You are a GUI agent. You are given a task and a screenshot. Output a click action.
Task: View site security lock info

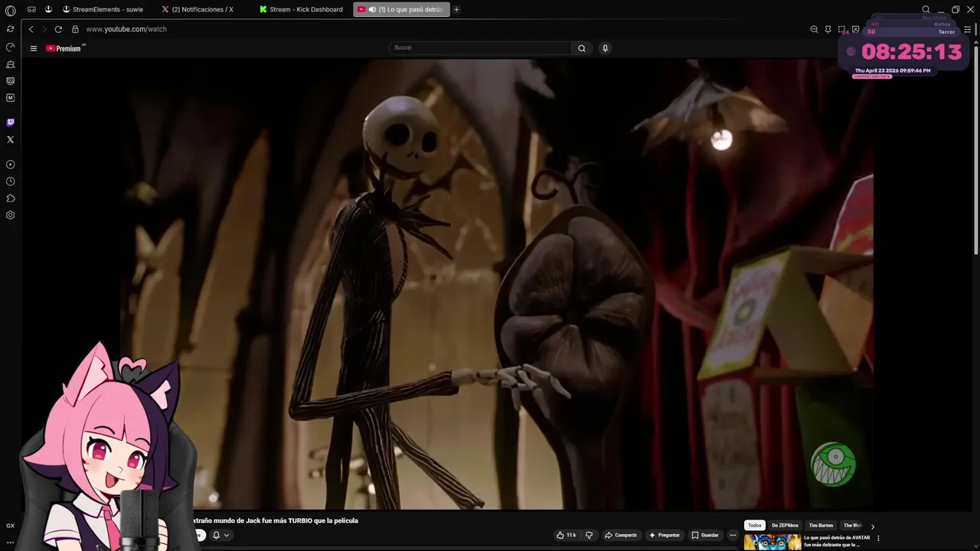click(75, 29)
